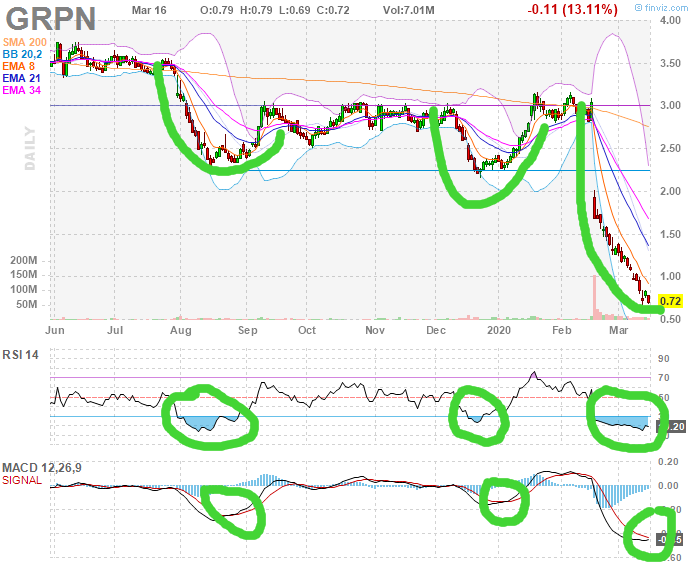Click the 1.00 price axis label

pyautogui.click(x=671, y=277)
